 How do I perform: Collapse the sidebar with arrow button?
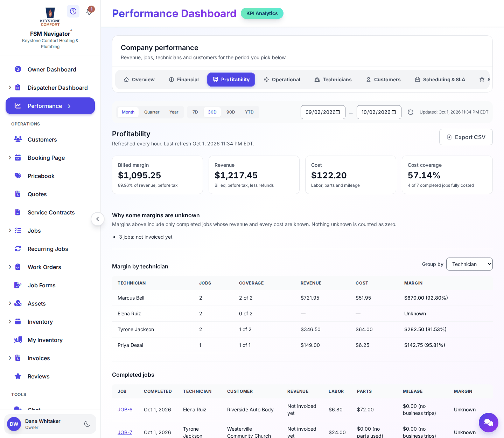[x=98, y=219]
